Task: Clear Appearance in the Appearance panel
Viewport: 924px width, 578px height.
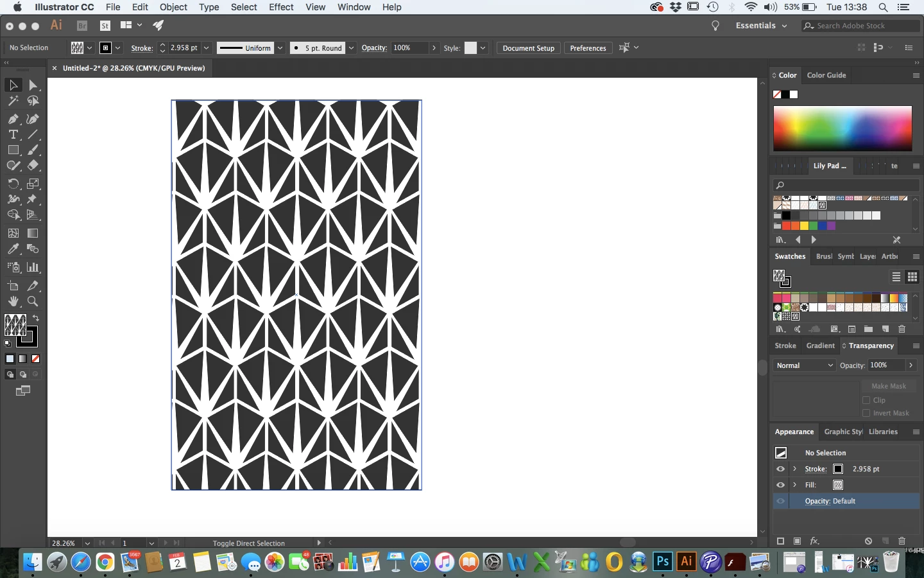Action: [x=868, y=541]
